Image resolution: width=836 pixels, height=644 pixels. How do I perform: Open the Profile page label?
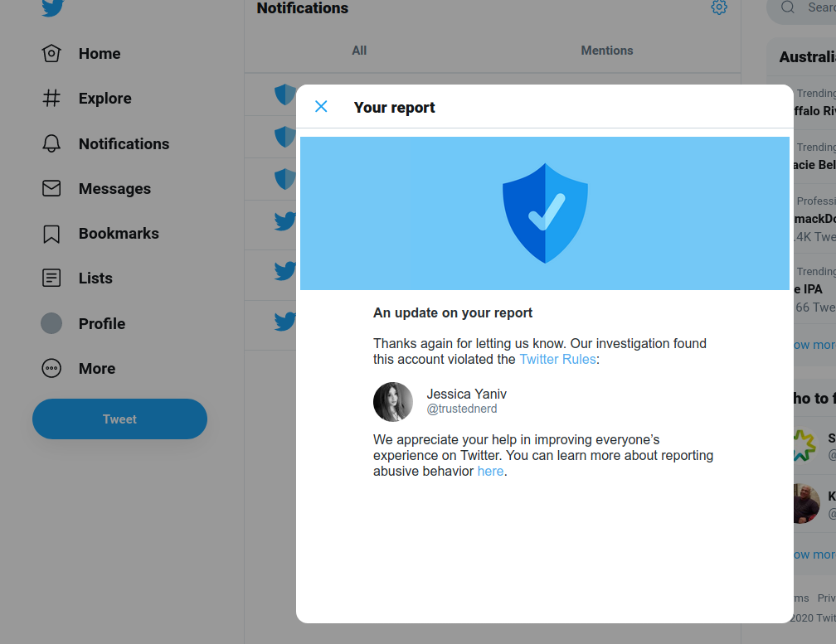[102, 323]
